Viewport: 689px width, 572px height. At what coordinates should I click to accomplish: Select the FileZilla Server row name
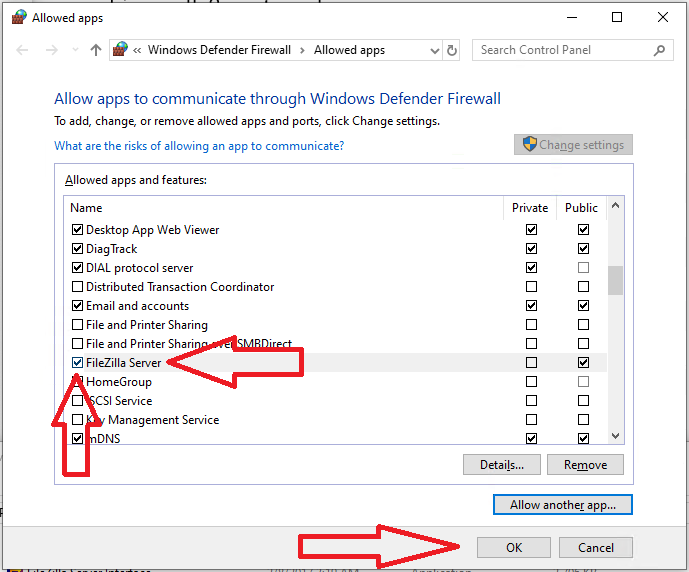coord(124,363)
